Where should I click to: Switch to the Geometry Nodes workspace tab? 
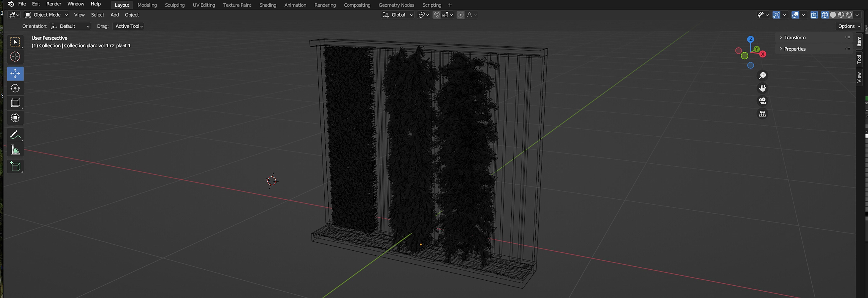[x=396, y=5]
